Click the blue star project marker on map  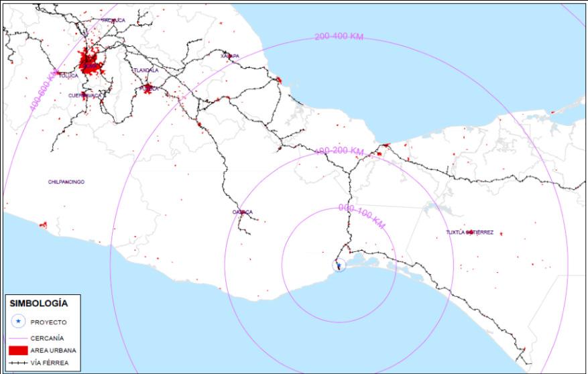(339, 265)
